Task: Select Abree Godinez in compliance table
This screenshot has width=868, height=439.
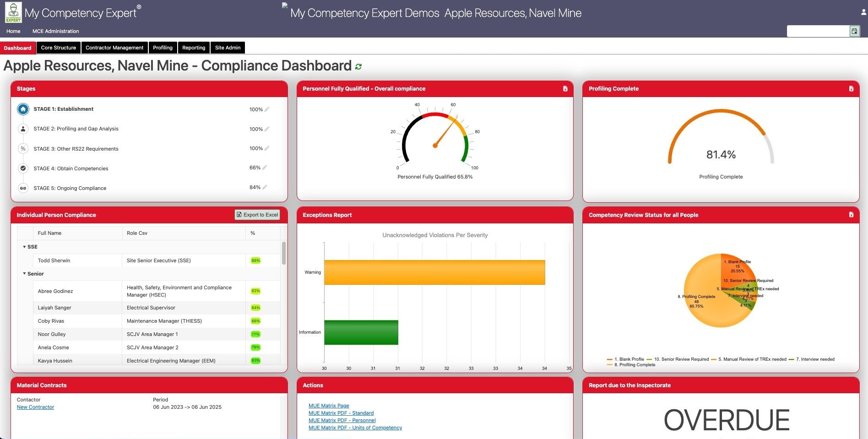Action: click(x=55, y=291)
